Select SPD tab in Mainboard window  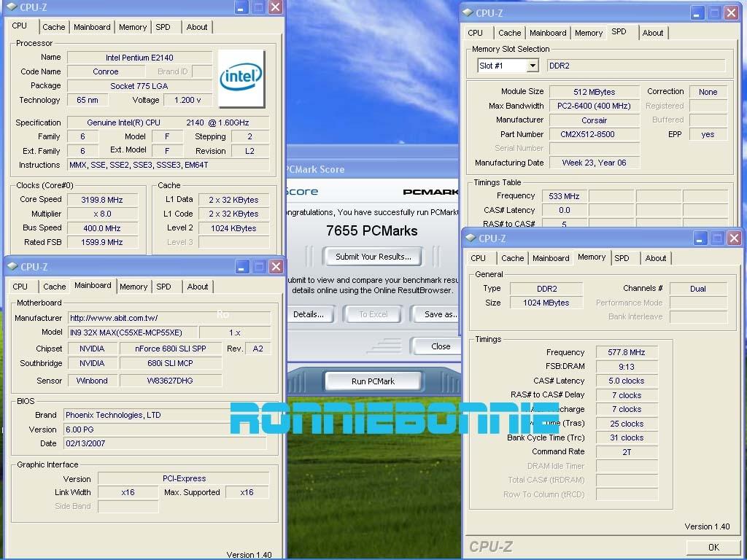point(163,287)
